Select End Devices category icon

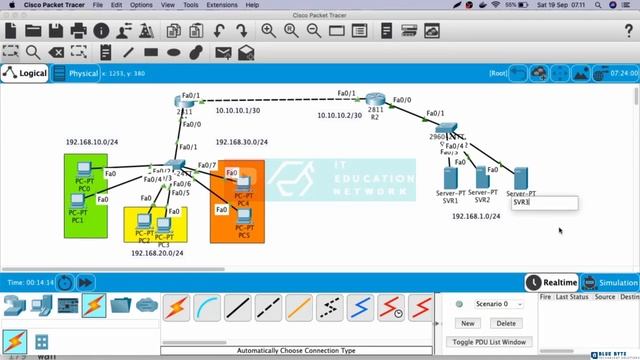tap(42, 306)
